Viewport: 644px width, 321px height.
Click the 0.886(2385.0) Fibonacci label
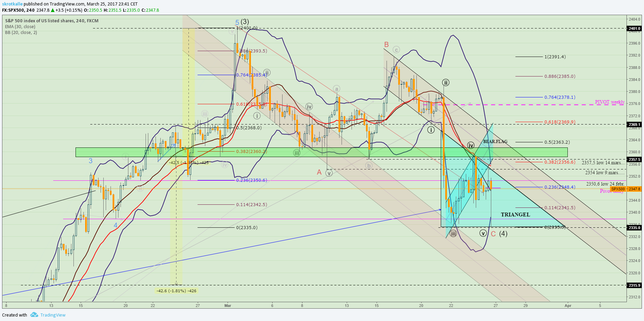(560, 76)
